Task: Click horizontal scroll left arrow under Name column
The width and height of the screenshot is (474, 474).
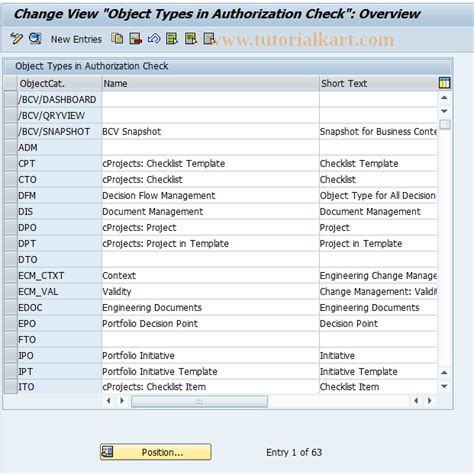Action: click(x=109, y=401)
